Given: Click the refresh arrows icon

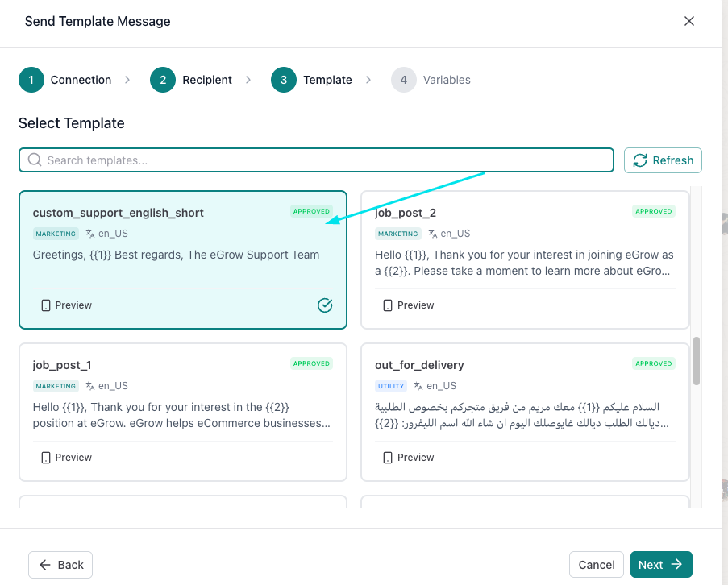Looking at the screenshot, I should (640, 160).
